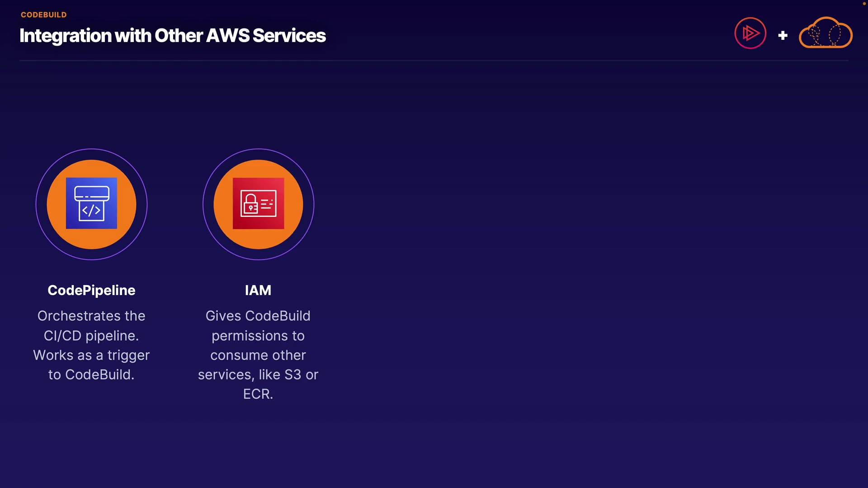Screen dimensions: 868x488
Task: Click the 'Integration with Other AWS Services' title
Action: [172, 36]
